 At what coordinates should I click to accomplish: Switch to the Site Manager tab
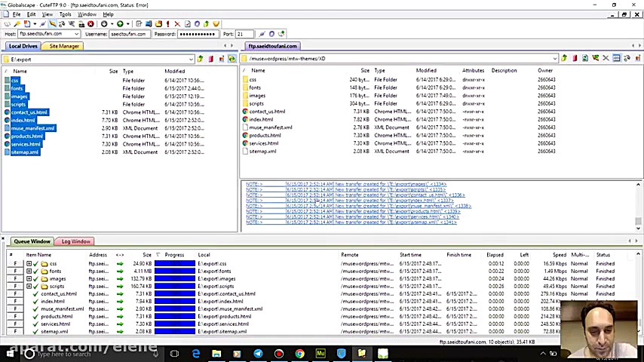point(64,46)
